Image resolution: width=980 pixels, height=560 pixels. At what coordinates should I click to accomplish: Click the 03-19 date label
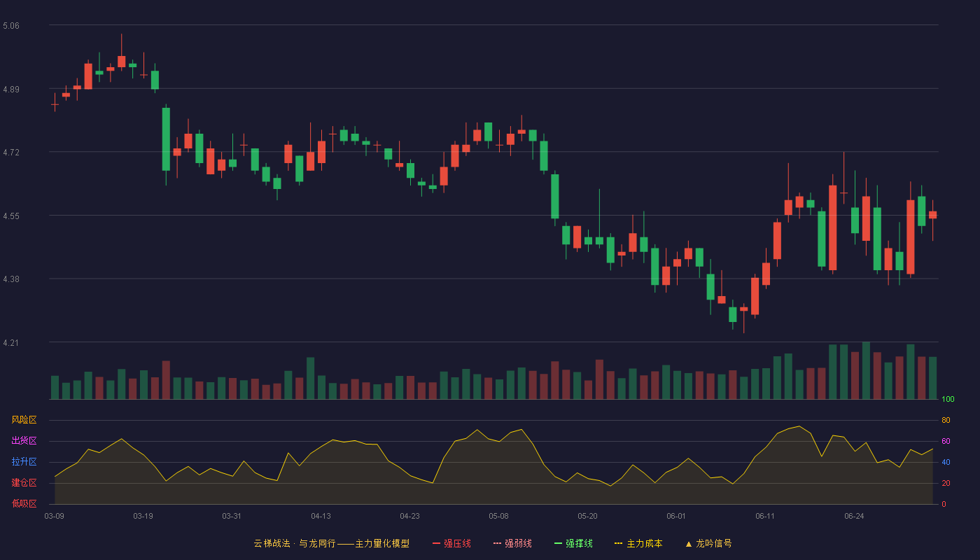tap(143, 516)
